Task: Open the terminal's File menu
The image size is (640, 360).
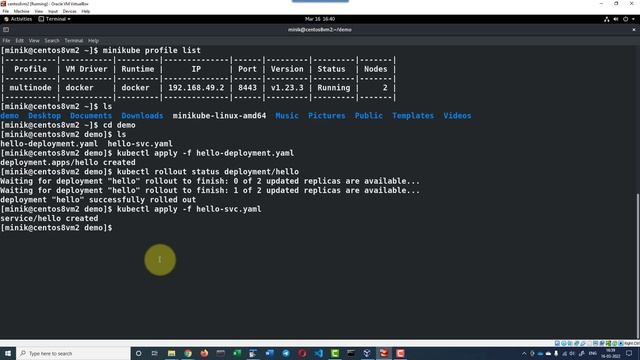Action: click(x=7, y=41)
